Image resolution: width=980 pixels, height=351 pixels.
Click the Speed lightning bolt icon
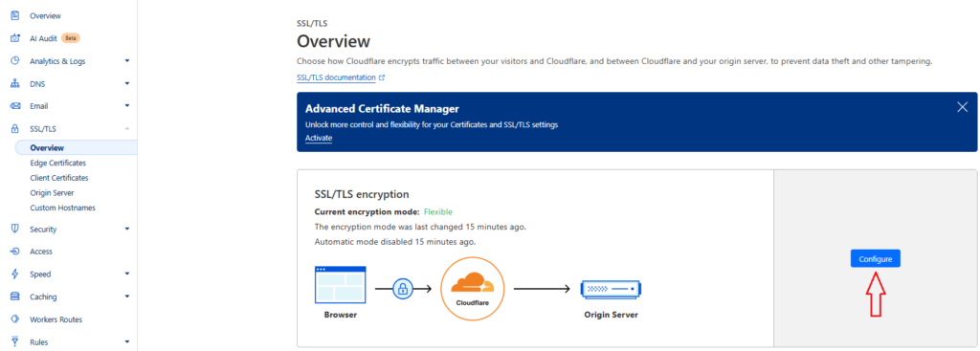point(15,274)
